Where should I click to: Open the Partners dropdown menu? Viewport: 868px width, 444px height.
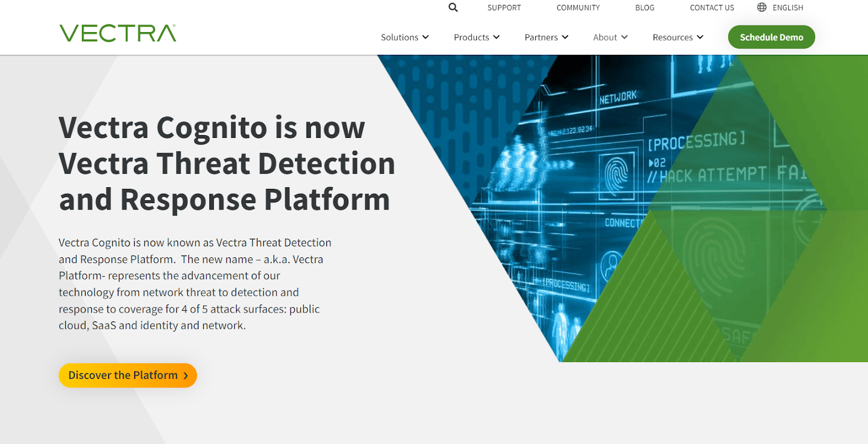click(x=546, y=37)
